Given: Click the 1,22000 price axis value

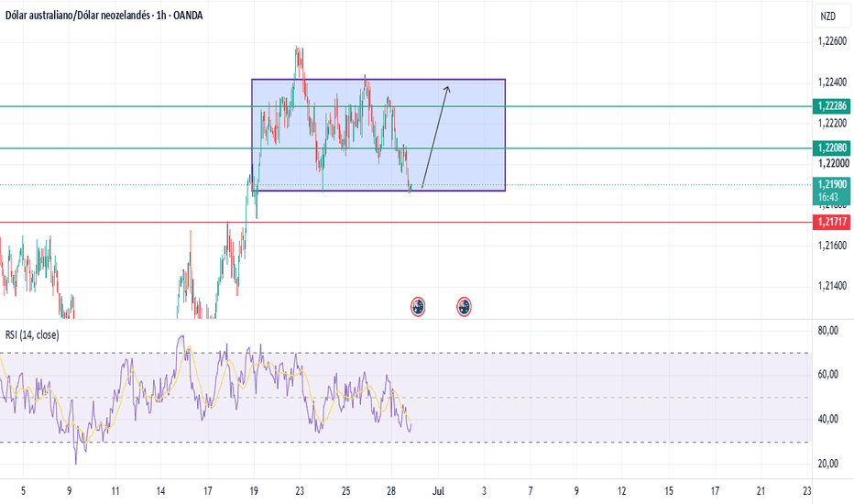Looking at the screenshot, I should point(832,163).
